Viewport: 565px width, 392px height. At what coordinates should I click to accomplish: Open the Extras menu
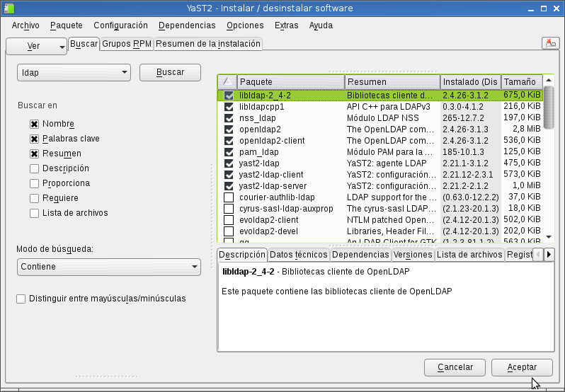tap(286, 25)
